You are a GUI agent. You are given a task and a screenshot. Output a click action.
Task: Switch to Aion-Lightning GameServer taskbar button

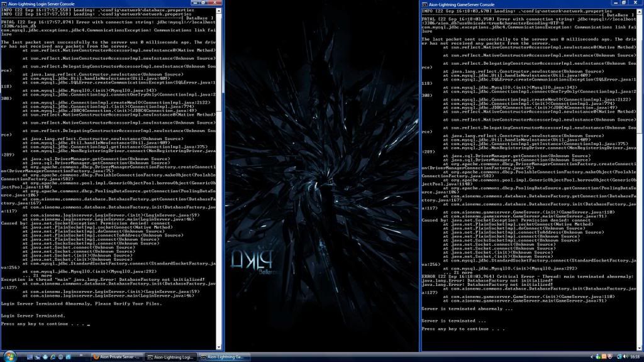pos(225,356)
